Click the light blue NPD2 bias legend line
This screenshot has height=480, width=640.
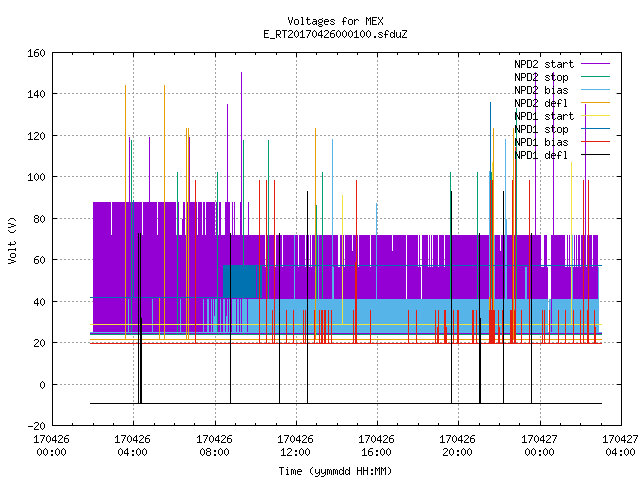click(595, 90)
